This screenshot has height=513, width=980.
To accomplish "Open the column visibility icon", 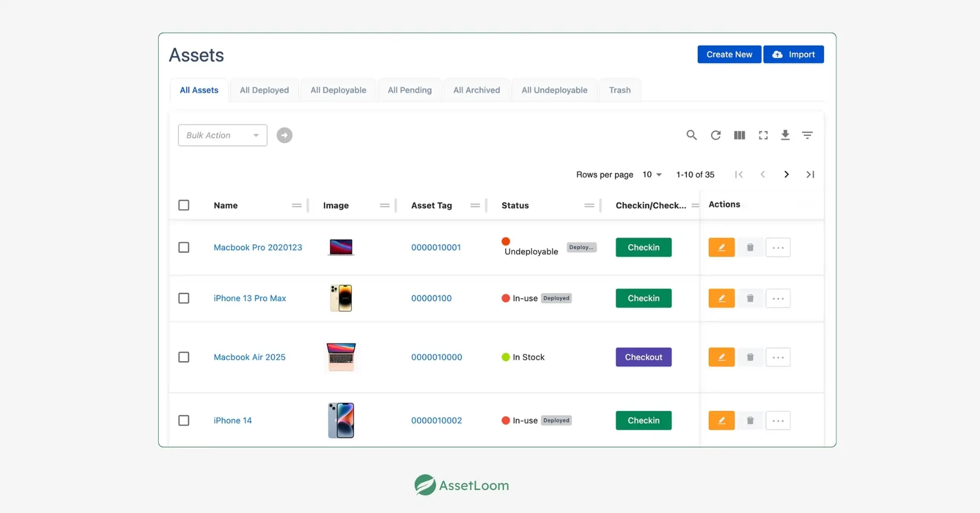I will point(739,135).
